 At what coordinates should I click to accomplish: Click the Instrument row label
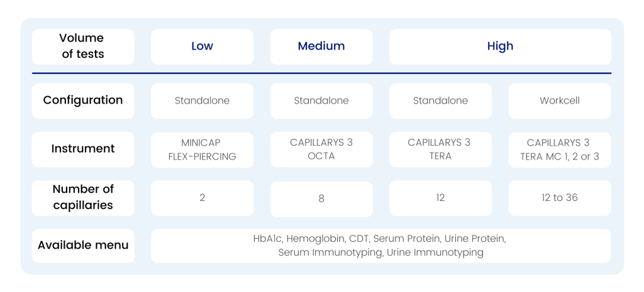coord(83,149)
